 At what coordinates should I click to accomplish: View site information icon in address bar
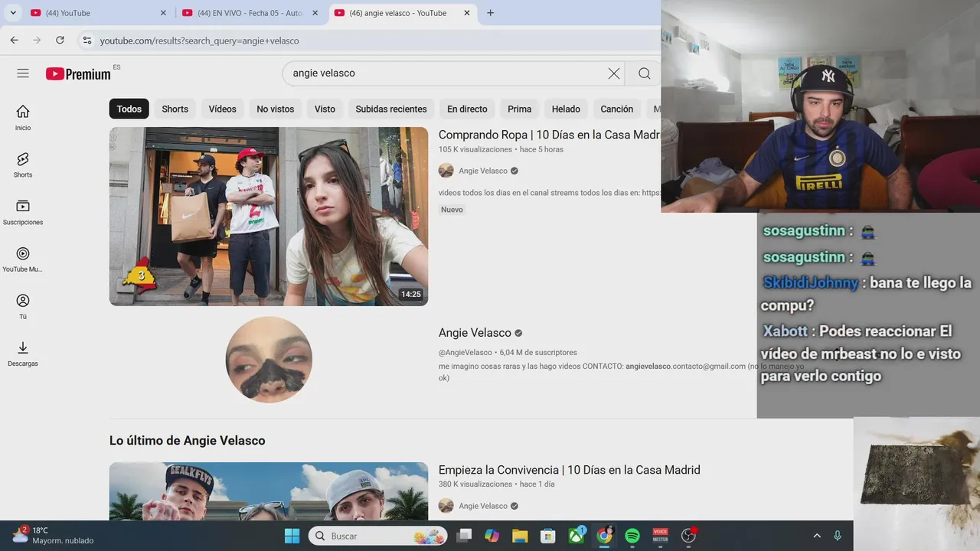point(87,41)
